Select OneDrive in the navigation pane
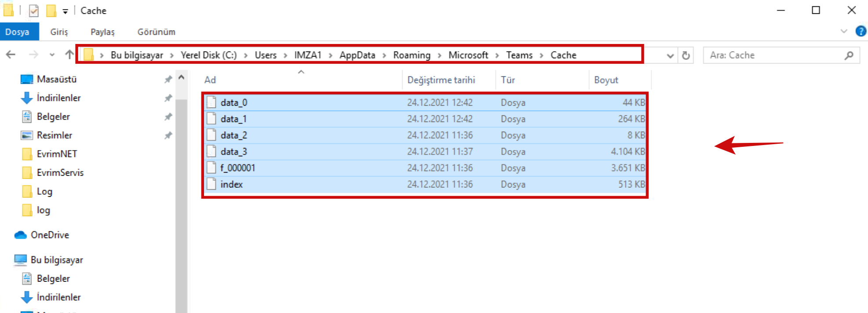Viewport: 868px width, 313px height. [50, 235]
